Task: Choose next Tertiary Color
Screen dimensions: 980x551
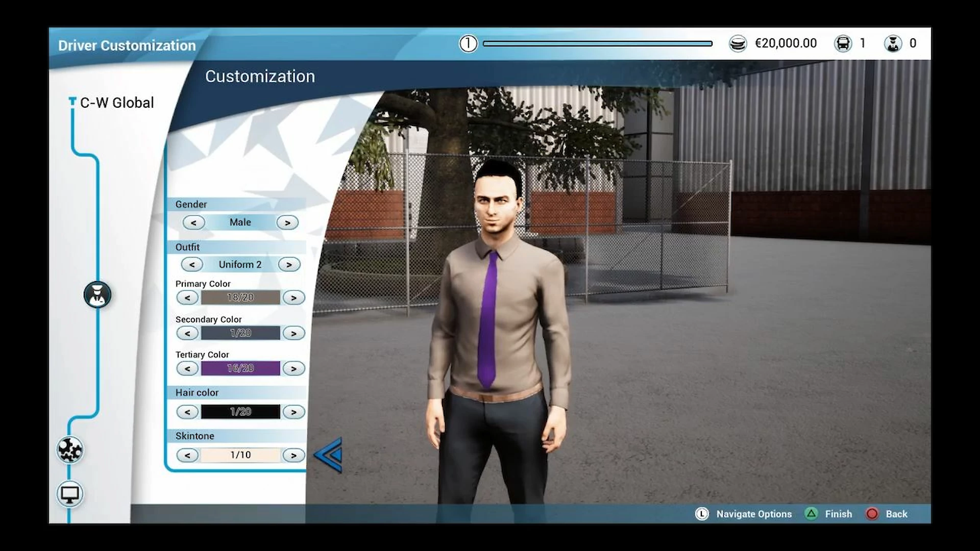Action: tap(293, 368)
